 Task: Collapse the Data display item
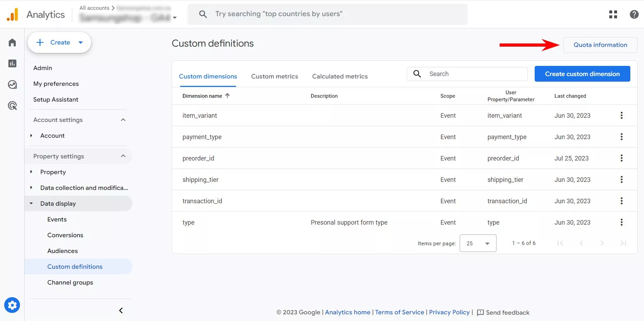click(31, 203)
